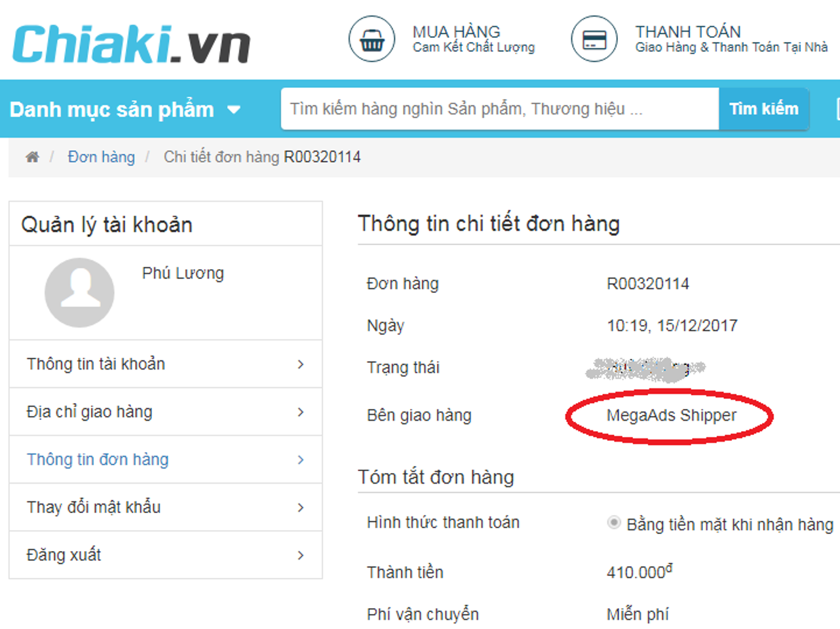840x629 pixels.
Task: Click chevron beside Thông tin đơn hàng
Action: pyautogui.click(x=301, y=460)
